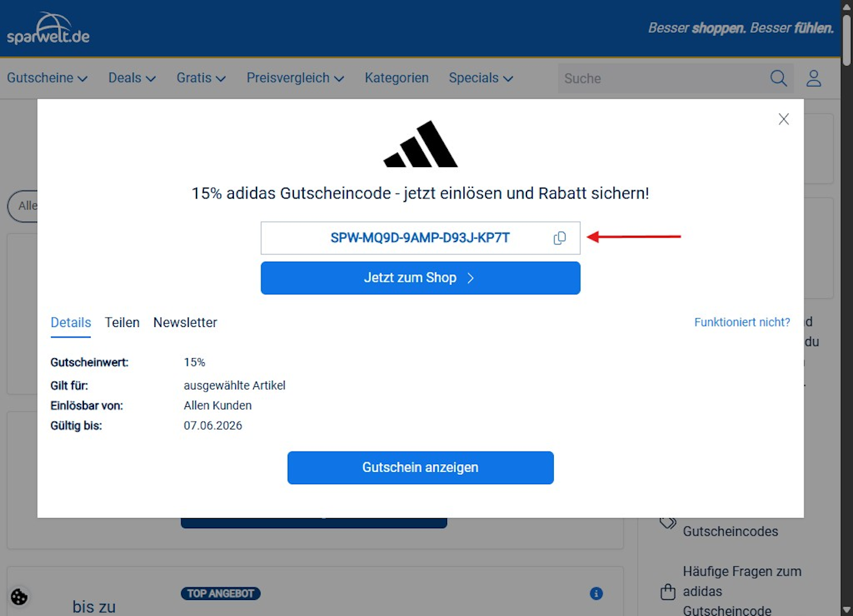
Task: Click the tag icon beside Gutscheincodes
Action: [668, 521]
